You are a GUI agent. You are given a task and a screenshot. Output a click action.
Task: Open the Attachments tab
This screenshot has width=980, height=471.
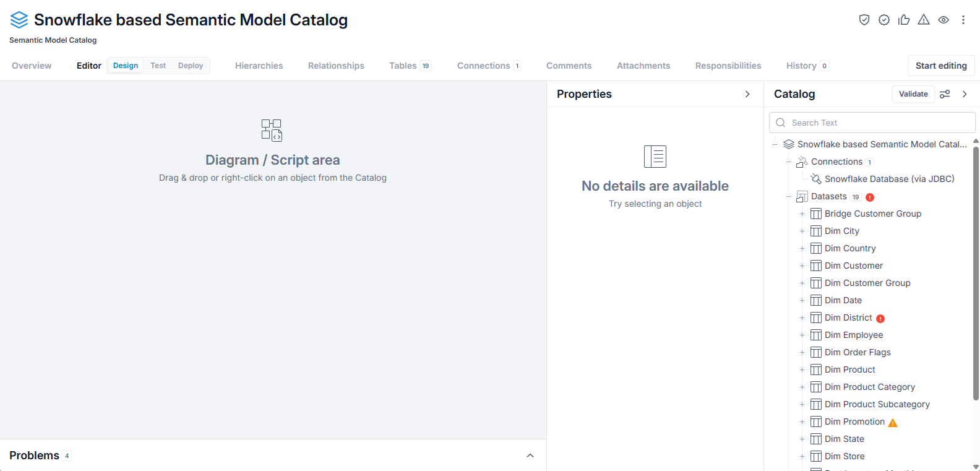tap(643, 66)
